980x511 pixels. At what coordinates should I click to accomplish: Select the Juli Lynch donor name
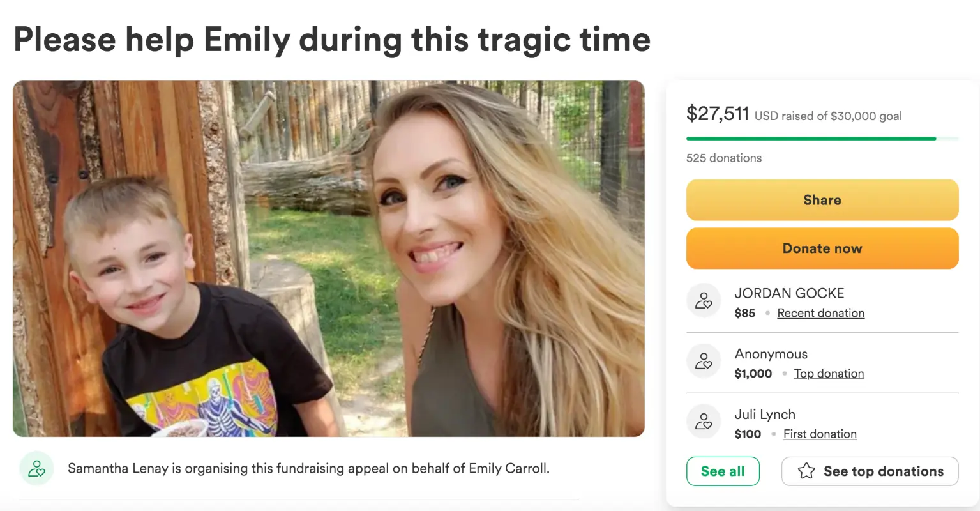tap(765, 415)
